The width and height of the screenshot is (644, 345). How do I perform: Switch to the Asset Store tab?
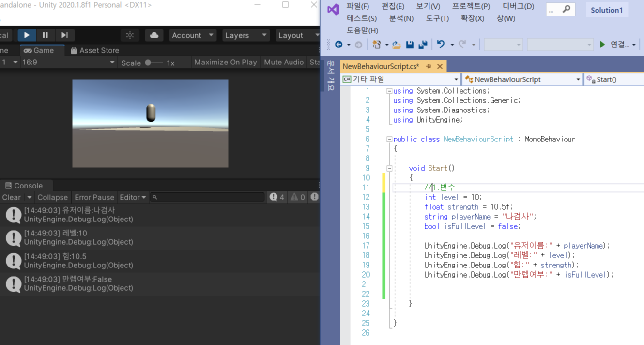click(94, 50)
